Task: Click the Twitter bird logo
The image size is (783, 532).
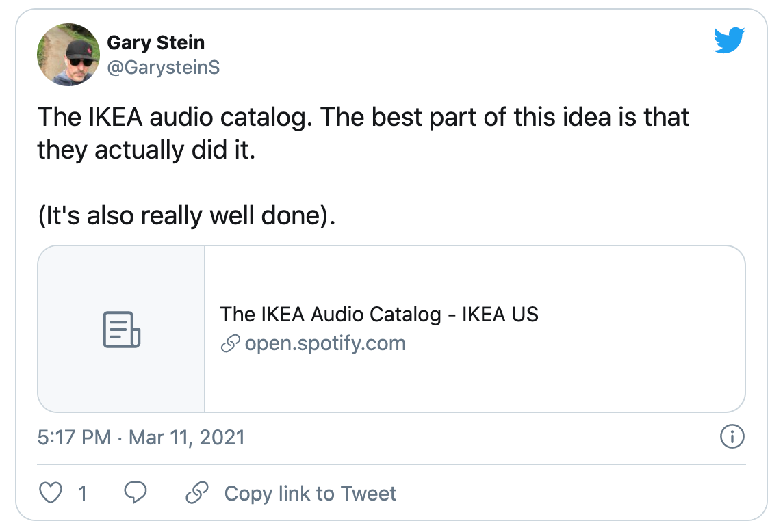Action: [x=729, y=40]
